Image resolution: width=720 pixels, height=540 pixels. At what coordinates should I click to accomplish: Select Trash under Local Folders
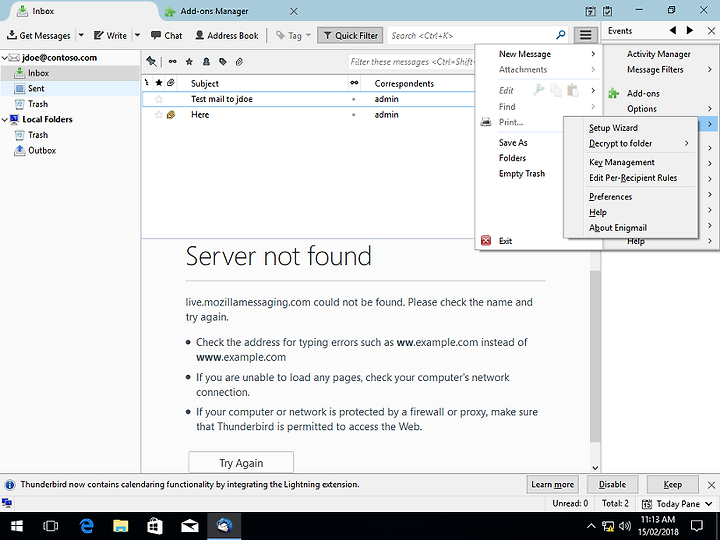[x=70, y=135]
